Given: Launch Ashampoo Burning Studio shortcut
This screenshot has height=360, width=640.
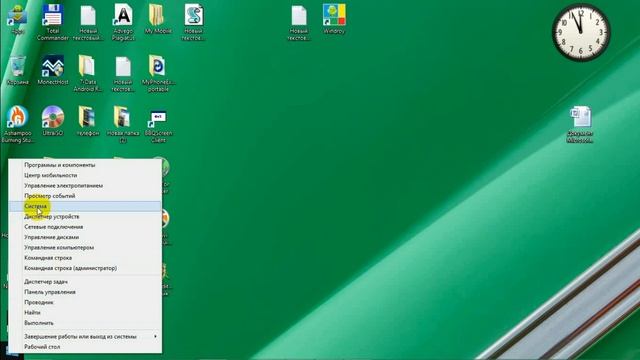Looking at the screenshot, I should tap(18, 125).
